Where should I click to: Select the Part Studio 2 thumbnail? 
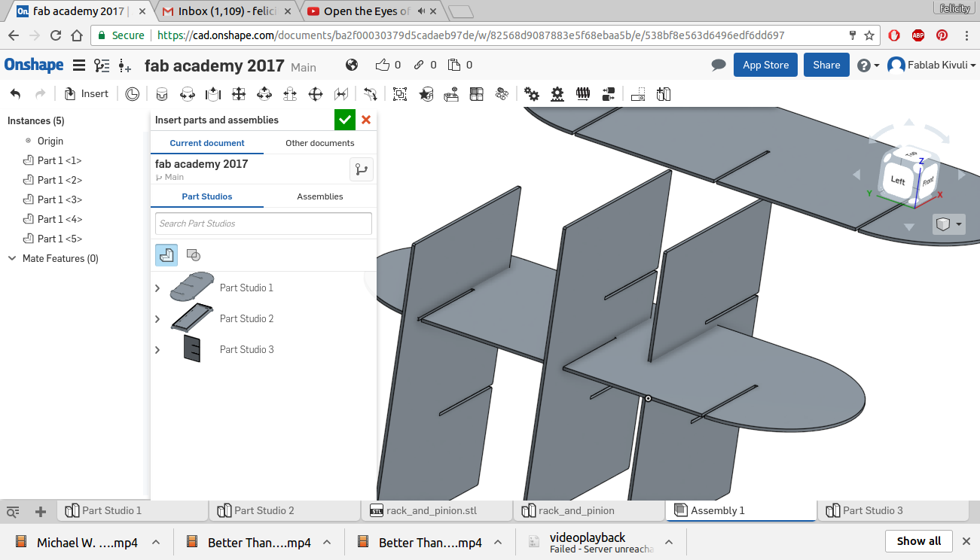point(192,318)
